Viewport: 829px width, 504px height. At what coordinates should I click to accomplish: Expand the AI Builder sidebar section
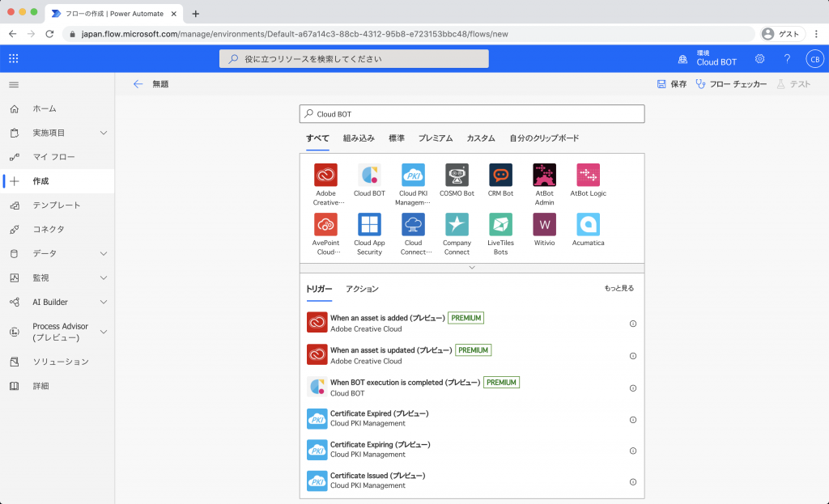pos(104,303)
